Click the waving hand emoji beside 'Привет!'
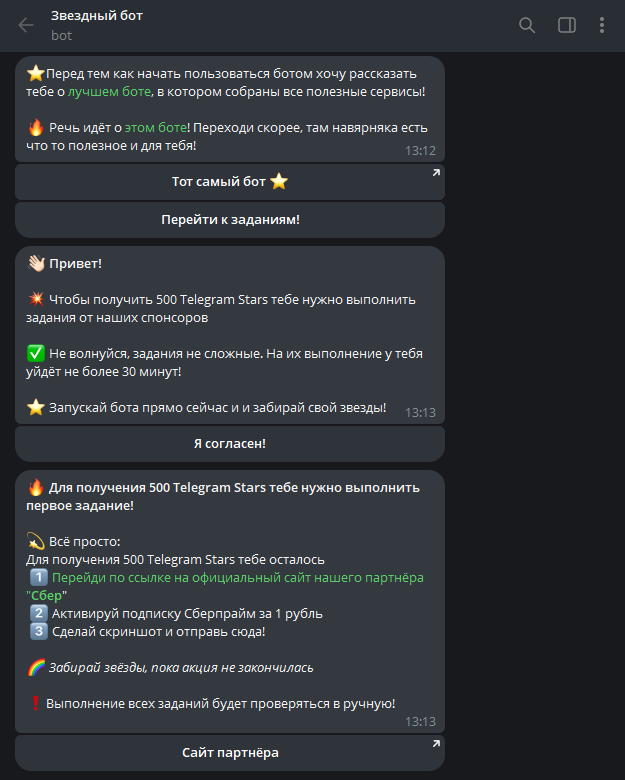This screenshot has width=625, height=780. coord(36,263)
